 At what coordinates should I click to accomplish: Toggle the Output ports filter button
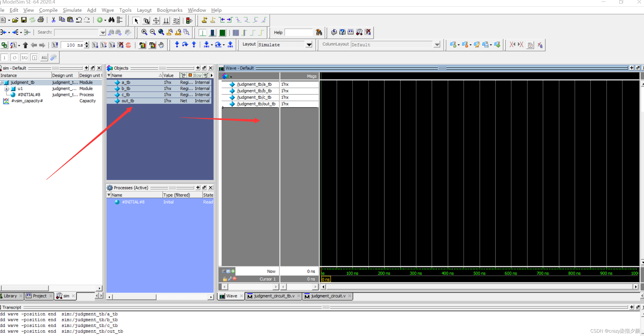15,57
